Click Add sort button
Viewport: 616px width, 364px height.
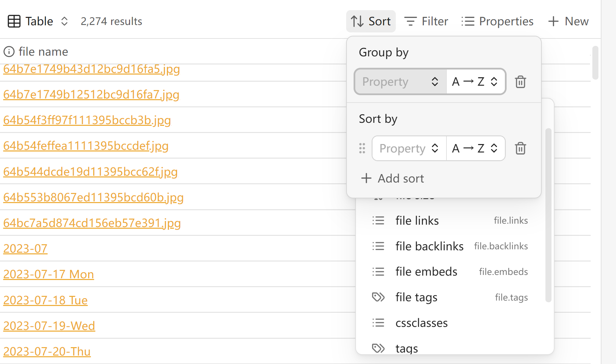(x=393, y=178)
